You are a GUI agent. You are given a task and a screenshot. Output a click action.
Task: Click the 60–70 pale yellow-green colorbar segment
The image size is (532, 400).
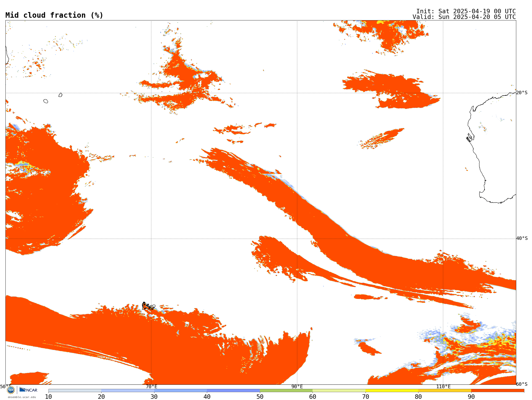click(x=339, y=391)
